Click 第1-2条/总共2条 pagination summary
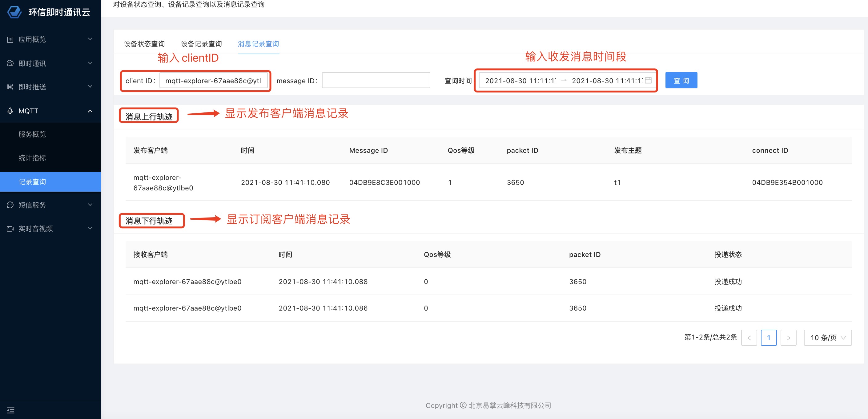The height and width of the screenshot is (419, 868). [710, 337]
